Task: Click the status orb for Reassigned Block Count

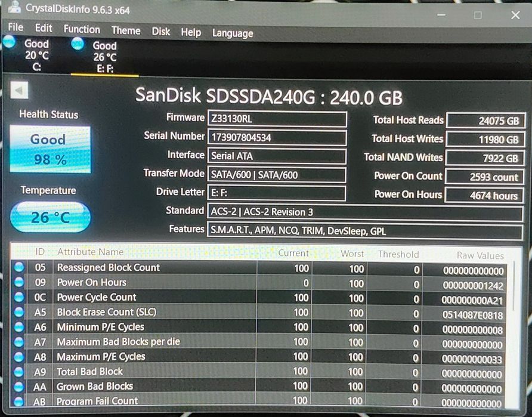Action: (x=19, y=267)
